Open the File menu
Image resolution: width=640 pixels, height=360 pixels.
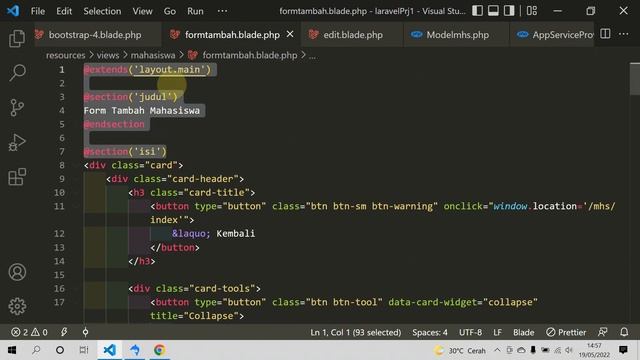(38, 11)
